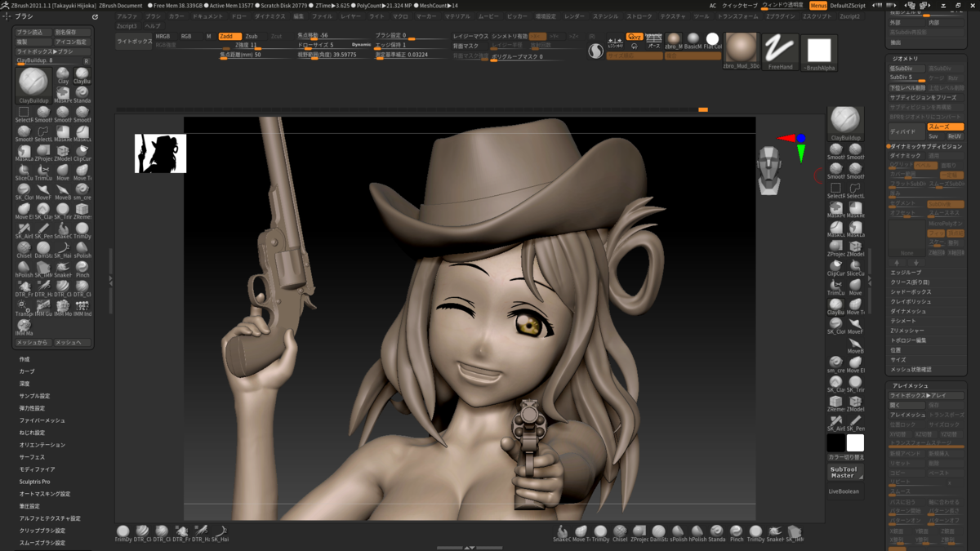Screen dimensions: 980x551
Task: Open the BrushAlpha alpha selector
Action: click(x=819, y=51)
